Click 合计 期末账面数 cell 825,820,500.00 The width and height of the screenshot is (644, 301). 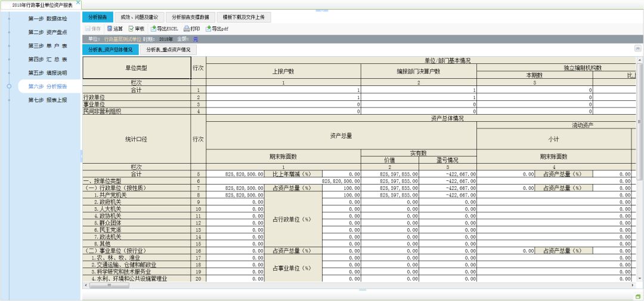coord(243,174)
